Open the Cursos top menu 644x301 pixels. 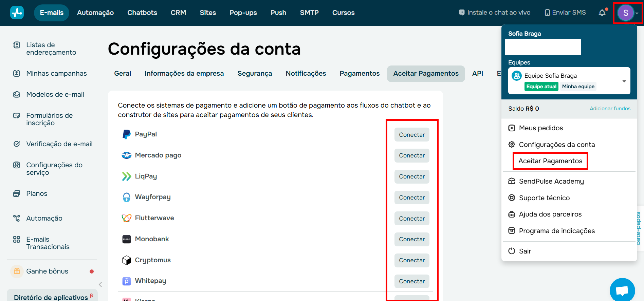(343, 13)
